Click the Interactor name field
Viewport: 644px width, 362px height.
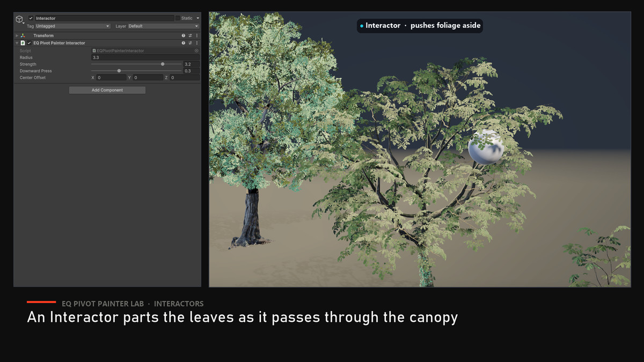(x=104, y=18)
